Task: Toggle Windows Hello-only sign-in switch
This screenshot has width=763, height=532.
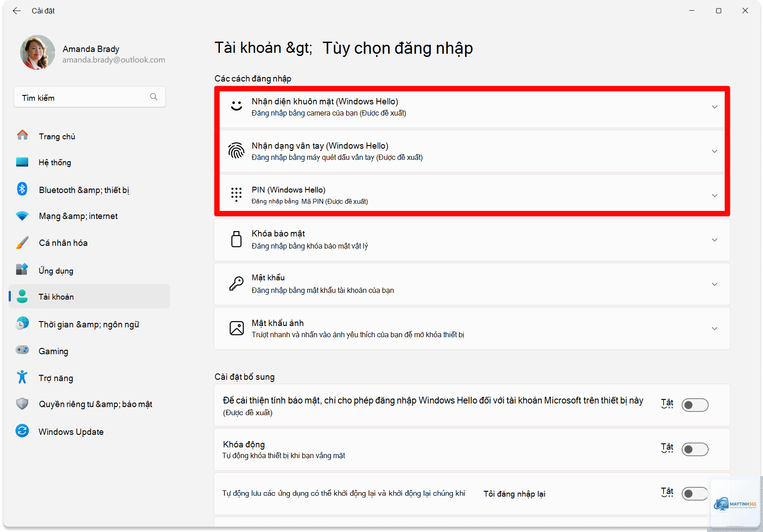Action: point(695,405)
